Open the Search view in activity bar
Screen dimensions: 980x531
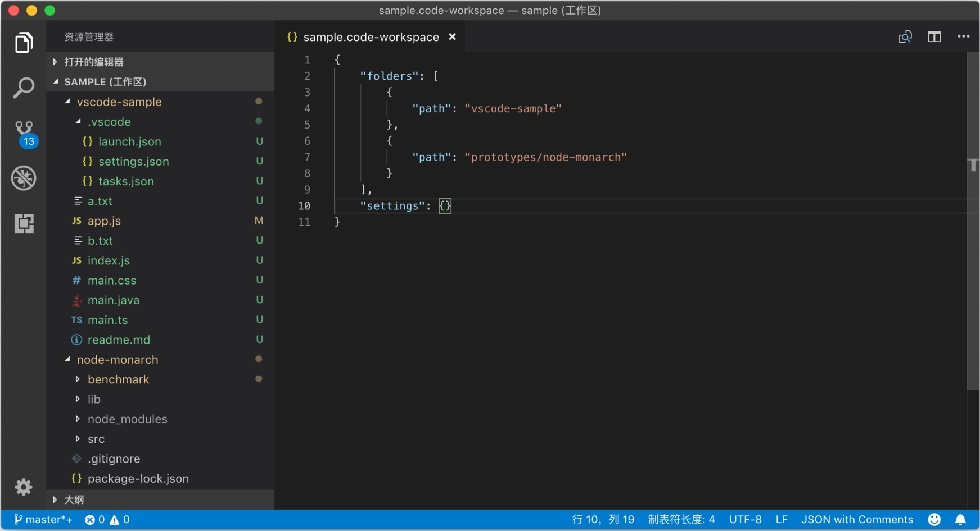tap(24, 87)
